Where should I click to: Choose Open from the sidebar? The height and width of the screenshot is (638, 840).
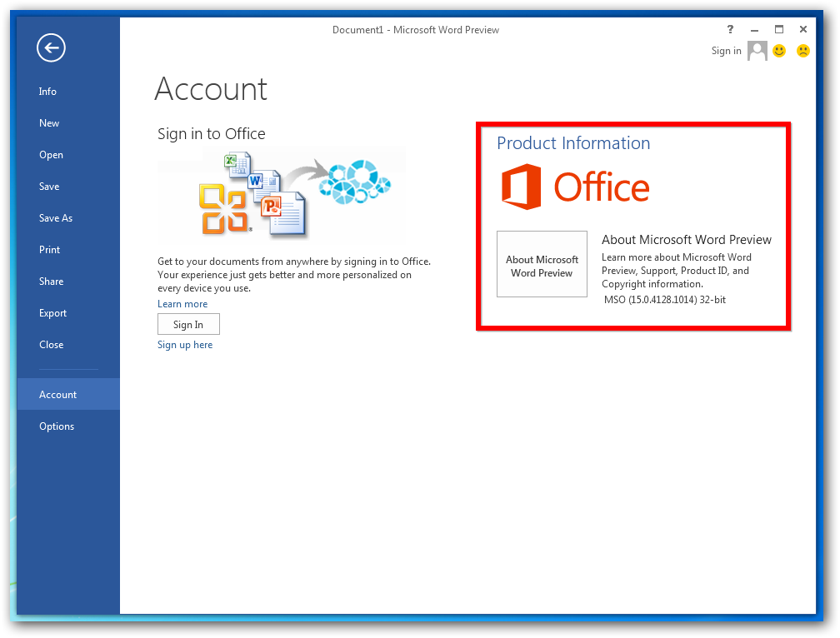click(68, 155)
